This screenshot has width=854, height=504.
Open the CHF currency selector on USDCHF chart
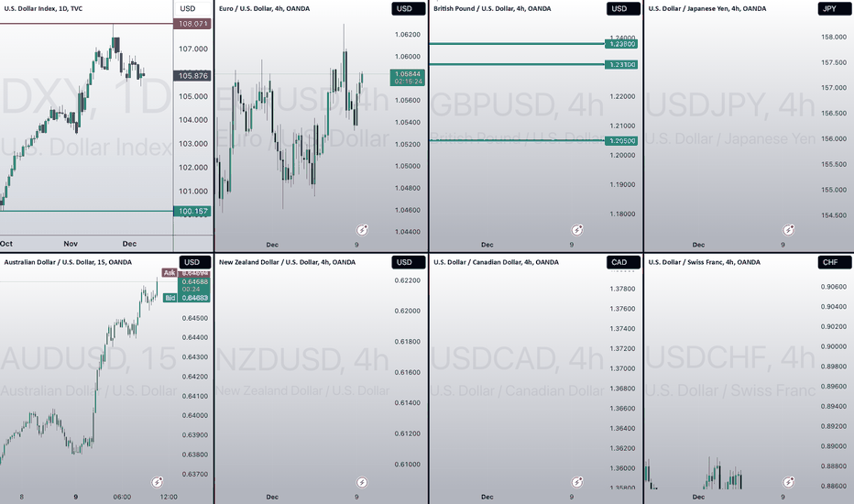(x=835, y=262)
